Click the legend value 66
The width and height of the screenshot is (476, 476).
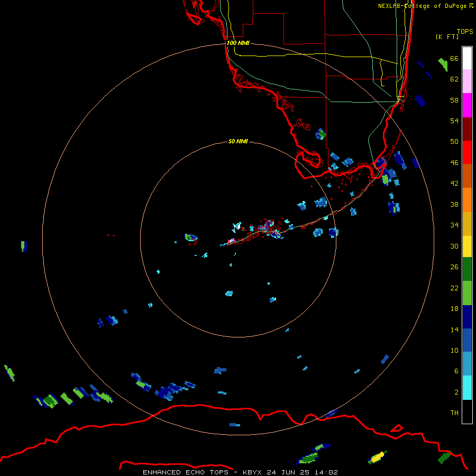pos(454,59)
